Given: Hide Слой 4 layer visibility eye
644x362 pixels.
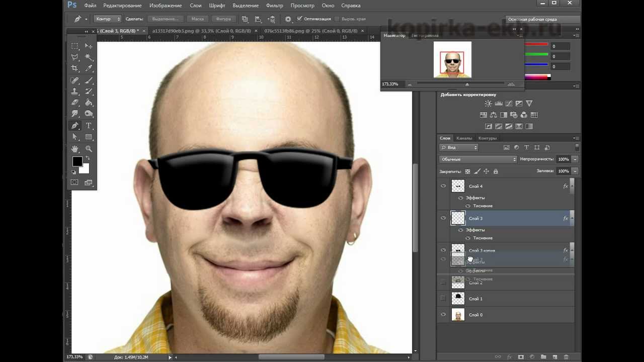Looking at the screenshot, I should coord(443,186).
